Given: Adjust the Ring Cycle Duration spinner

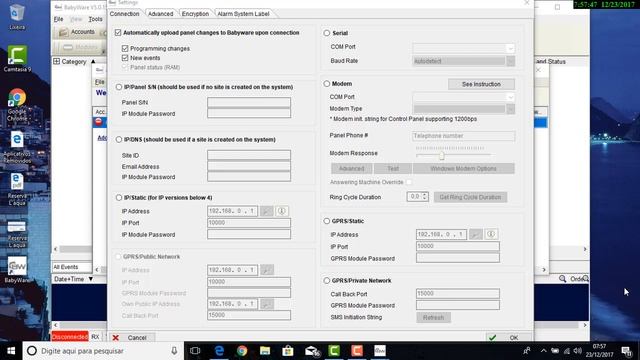Looking at the screenshot, I should tap(425, 197).
